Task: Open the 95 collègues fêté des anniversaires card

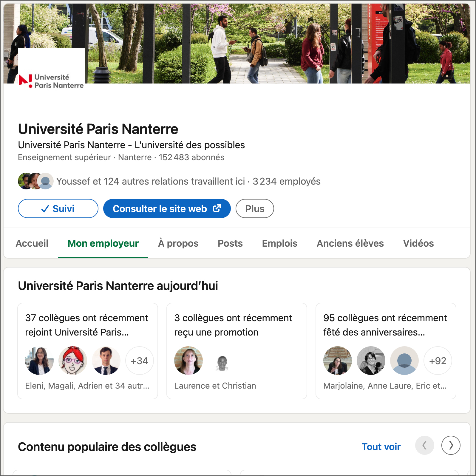Action: click(x=386, y=351)
